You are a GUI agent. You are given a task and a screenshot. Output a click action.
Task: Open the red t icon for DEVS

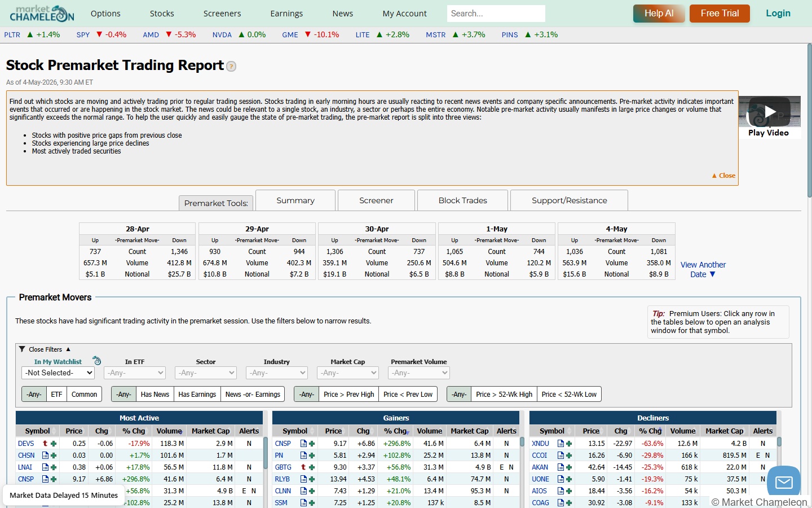pyautogui.click(x=45, y=444)
